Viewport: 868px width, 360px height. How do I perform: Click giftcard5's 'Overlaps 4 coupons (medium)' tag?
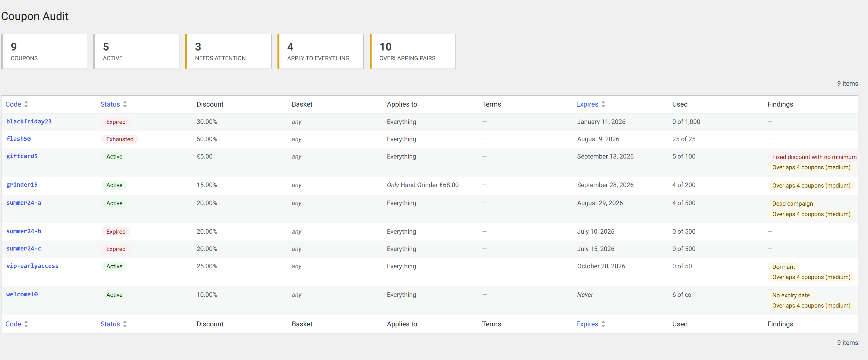(x=811, y=168)
